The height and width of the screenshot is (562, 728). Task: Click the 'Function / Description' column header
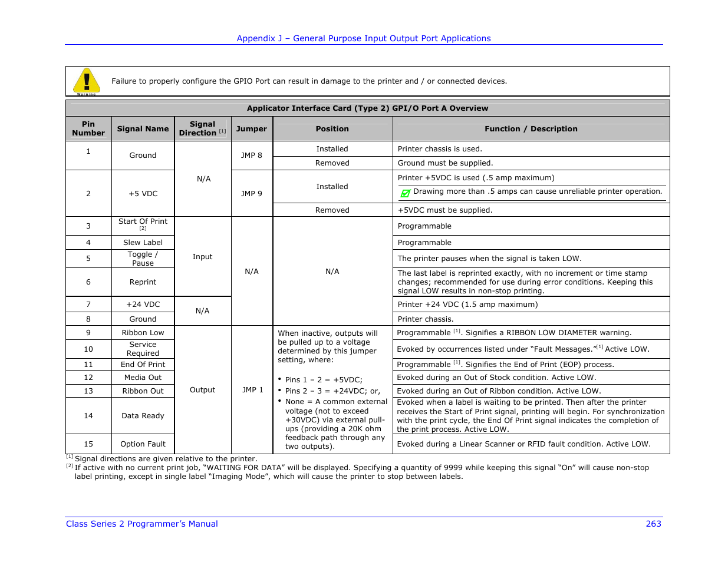pos(531,129)
